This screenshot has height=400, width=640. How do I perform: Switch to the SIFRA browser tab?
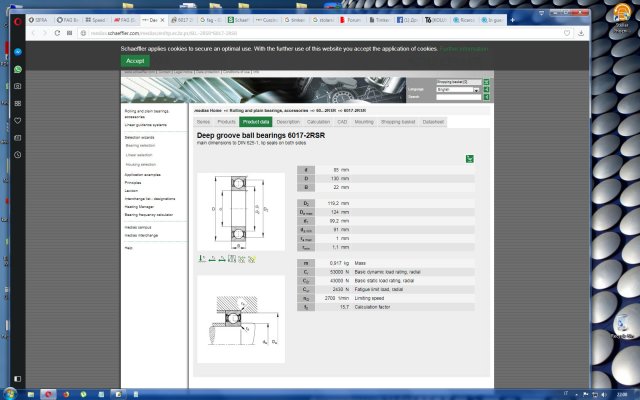click(x=38, y=20)
